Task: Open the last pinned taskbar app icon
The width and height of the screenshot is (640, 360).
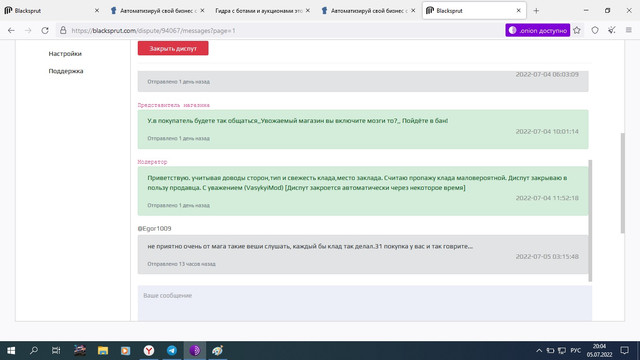Action: tap(218, 351)
